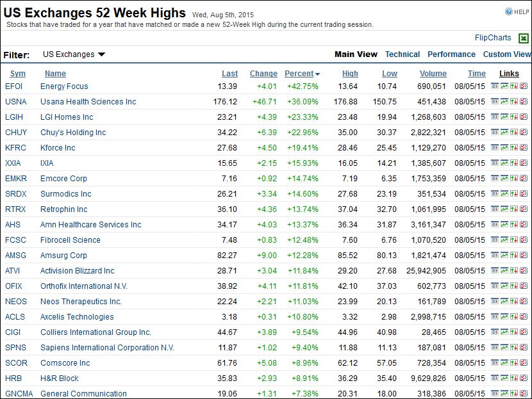532x399 pixels.
Task: Select the Main View tab
Action: 356,54
